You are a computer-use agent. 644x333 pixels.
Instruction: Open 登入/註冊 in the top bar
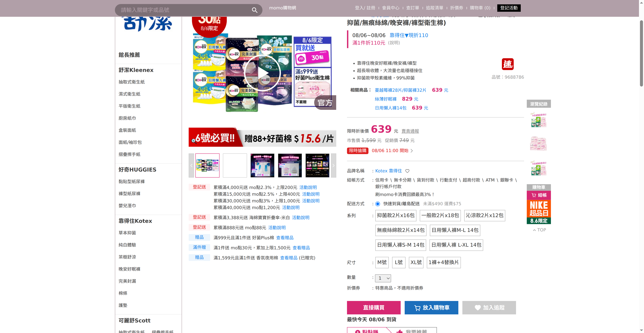click(x=365, y=8)
